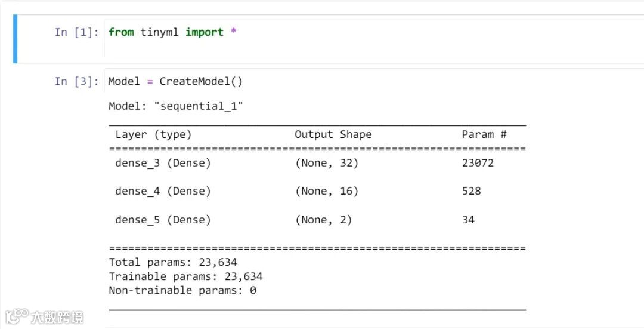
Task: Click the Model: "sequential_1" output line
Action: pos(176,107)
